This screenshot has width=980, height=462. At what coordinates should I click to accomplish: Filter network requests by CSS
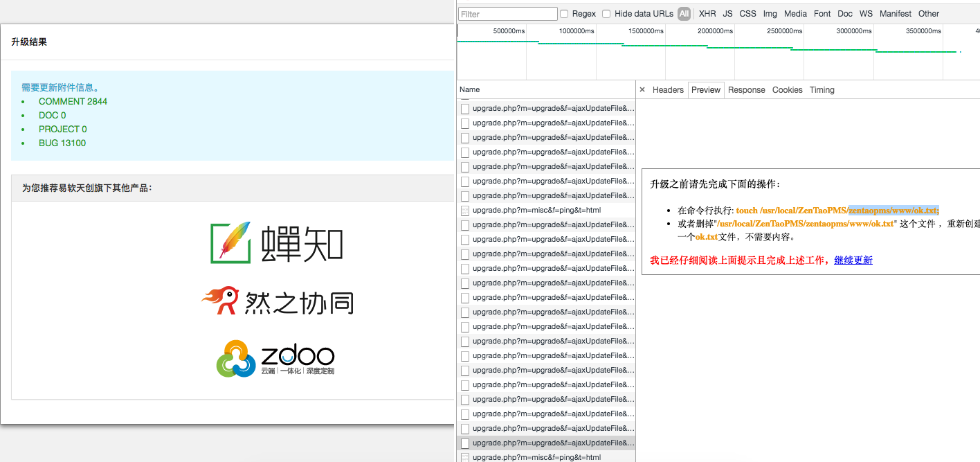747,14
